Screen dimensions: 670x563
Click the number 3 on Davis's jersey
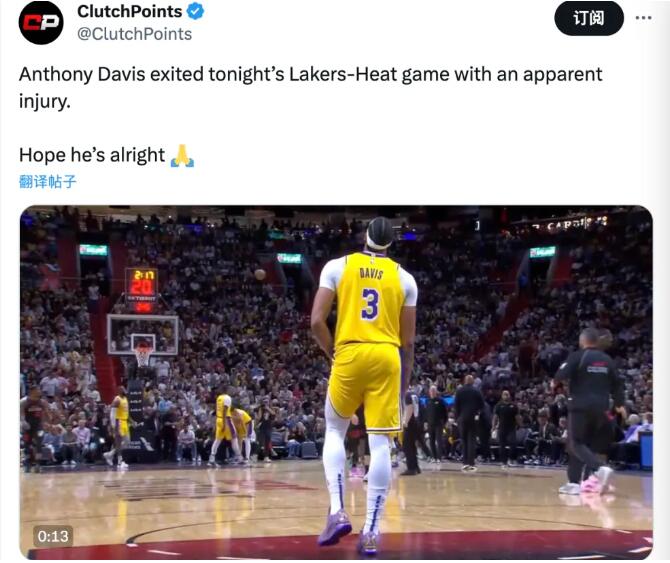pyautogui.click(x=370, y=303)
